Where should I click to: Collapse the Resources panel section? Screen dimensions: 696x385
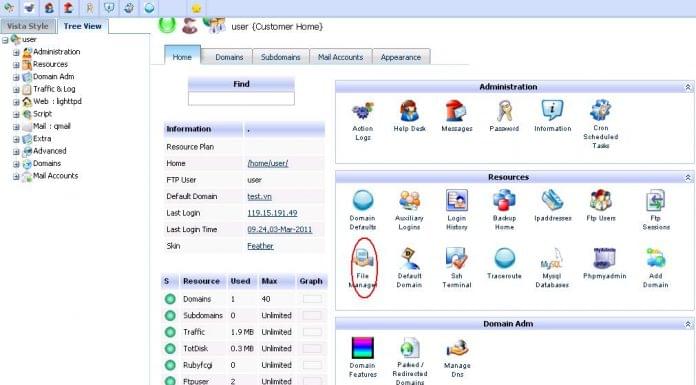(x=688, y=178)
